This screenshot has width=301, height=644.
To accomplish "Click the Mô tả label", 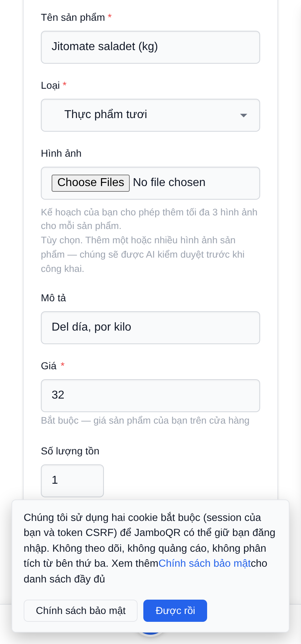I will tap(53, 298).
